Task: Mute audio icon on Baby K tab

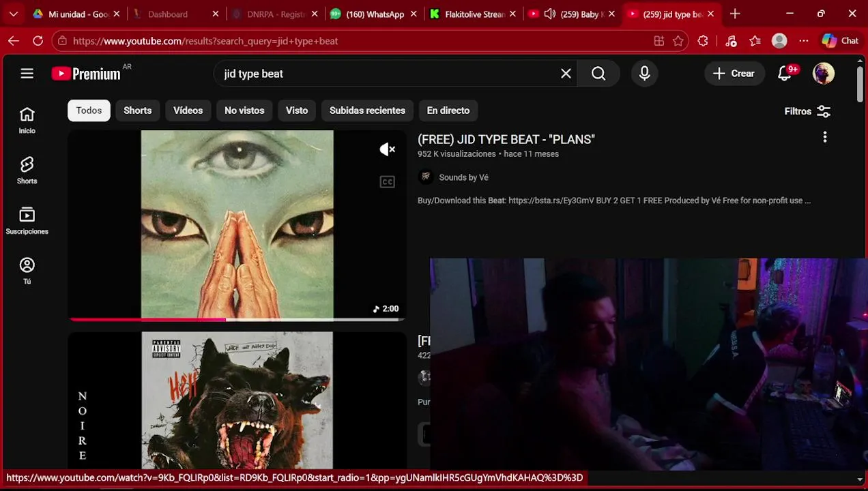Action: tap(549, 14)
